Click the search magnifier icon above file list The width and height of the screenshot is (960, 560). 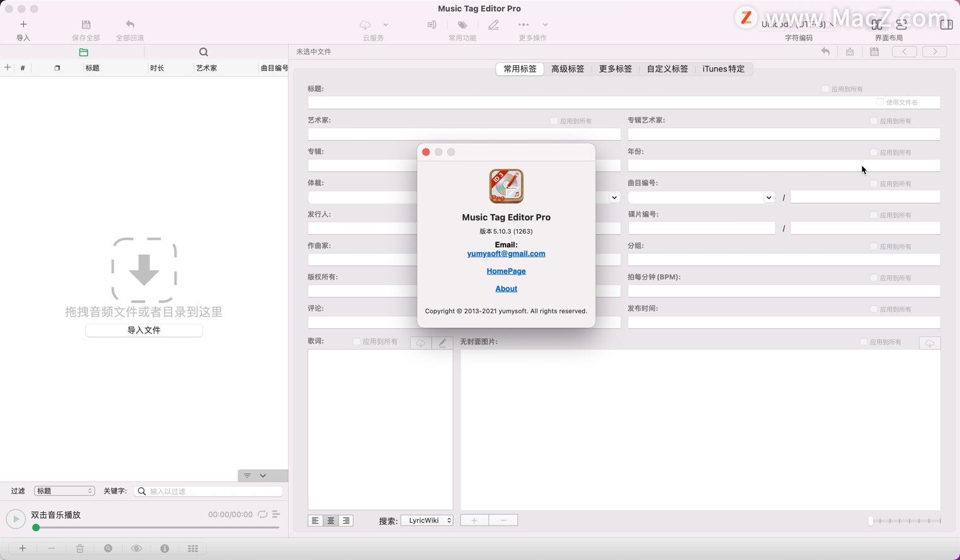click(204, 52)
